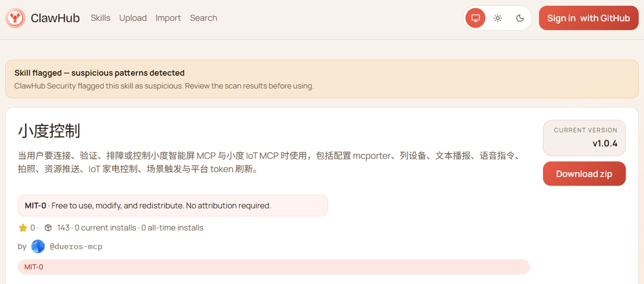
Task: Switch to light mode via sun icon
Action: click(x=497, y=18)
